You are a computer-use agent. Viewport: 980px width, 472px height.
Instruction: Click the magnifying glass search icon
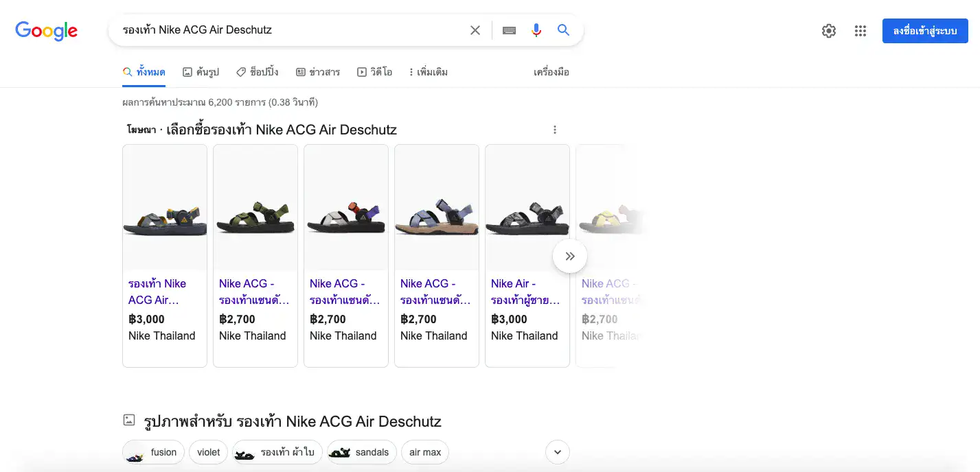(563, 30)
